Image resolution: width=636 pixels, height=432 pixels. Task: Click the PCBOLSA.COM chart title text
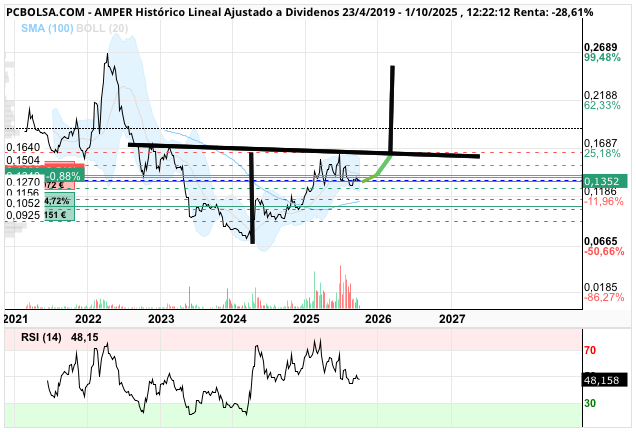click(49, 9)
